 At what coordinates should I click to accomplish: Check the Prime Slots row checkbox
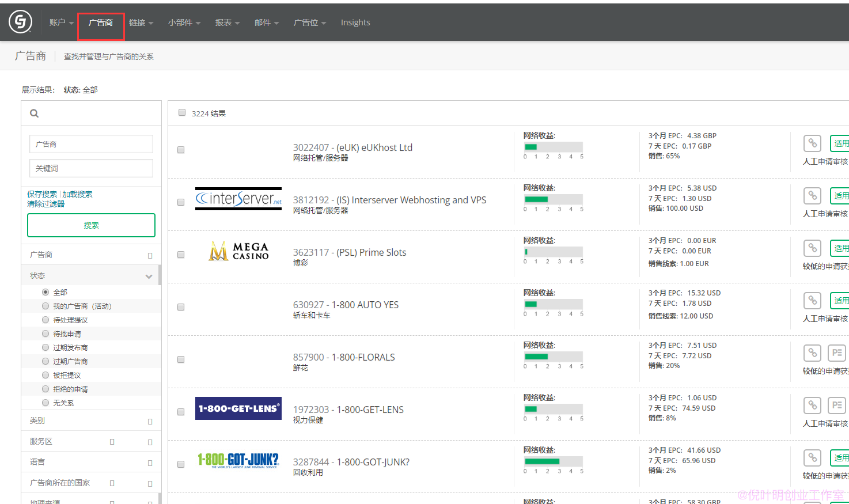click(181, 255)
